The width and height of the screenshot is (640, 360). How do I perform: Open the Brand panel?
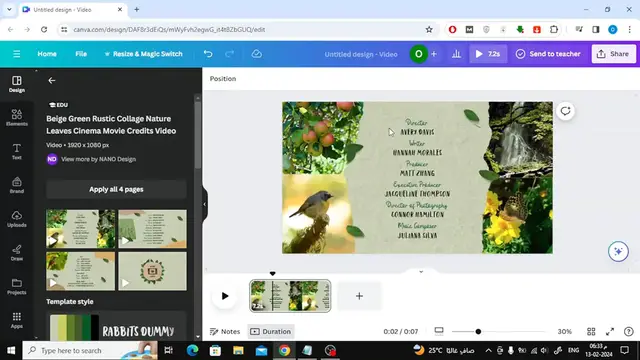17,185
